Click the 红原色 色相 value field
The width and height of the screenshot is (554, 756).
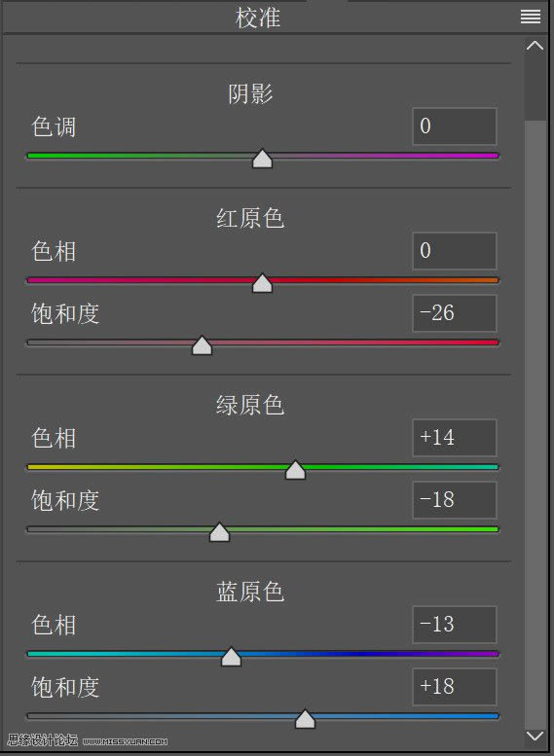coord(454,251)
